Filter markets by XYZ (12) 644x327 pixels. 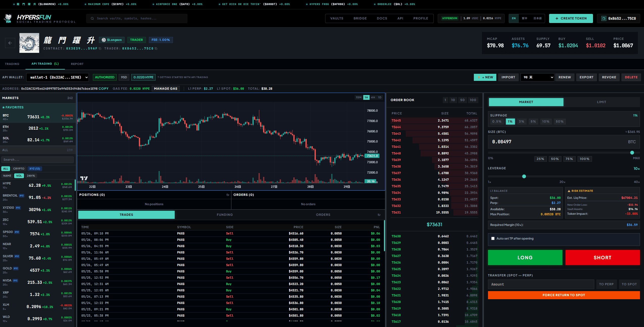click(35, 169)
